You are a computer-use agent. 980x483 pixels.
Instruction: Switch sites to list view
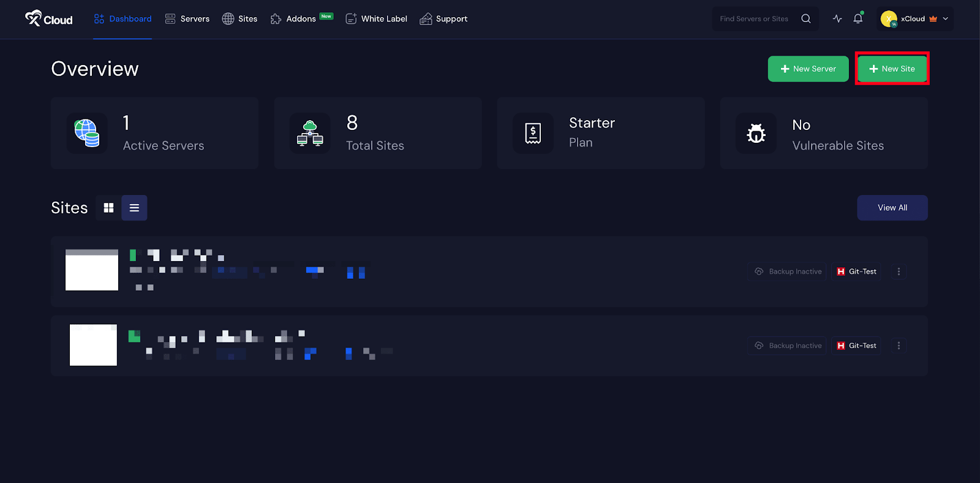[x=134, y=208]
